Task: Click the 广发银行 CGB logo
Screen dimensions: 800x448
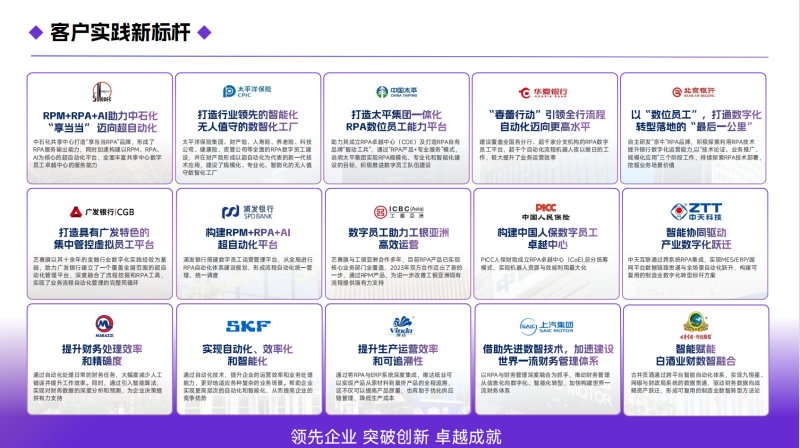Action: click(102, 212)
